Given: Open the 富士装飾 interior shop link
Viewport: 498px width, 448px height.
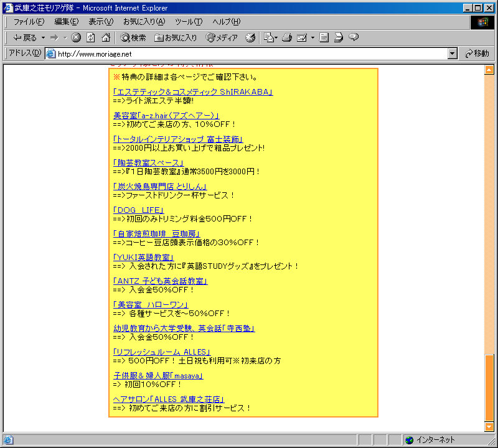Looking at the screenshot, I should [x=178, y=139].
